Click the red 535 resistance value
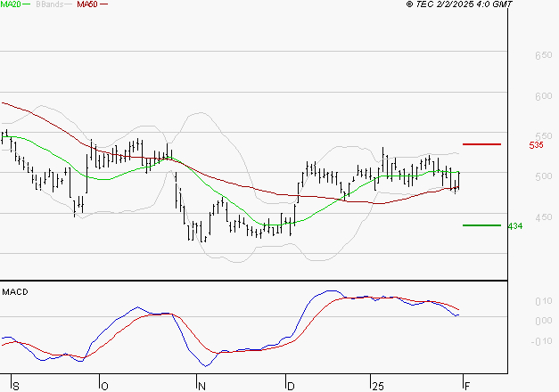559x392 pixels. [x=536, y=145]
